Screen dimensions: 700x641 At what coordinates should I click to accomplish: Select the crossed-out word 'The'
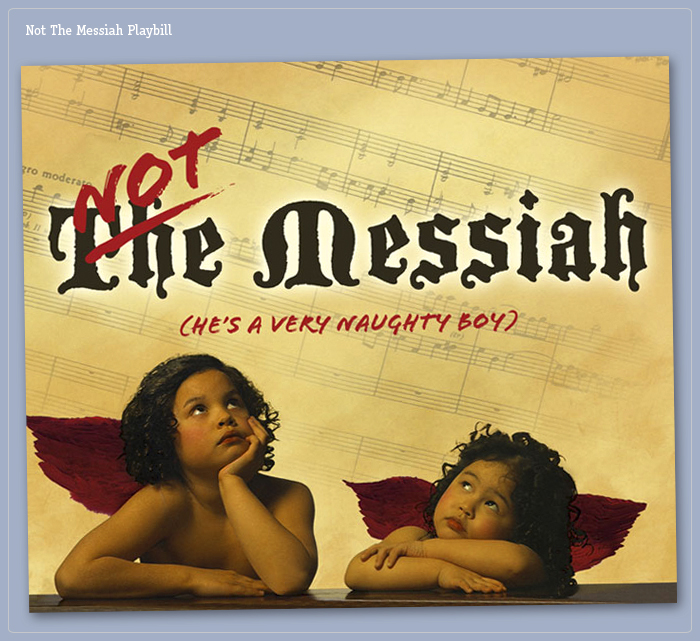coord(135,251)
